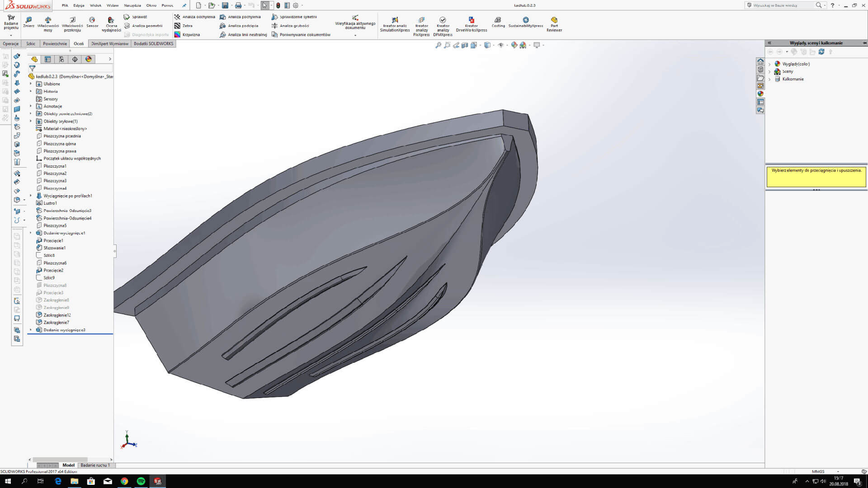Run the Sprawdź check tool

coord(136,17)
